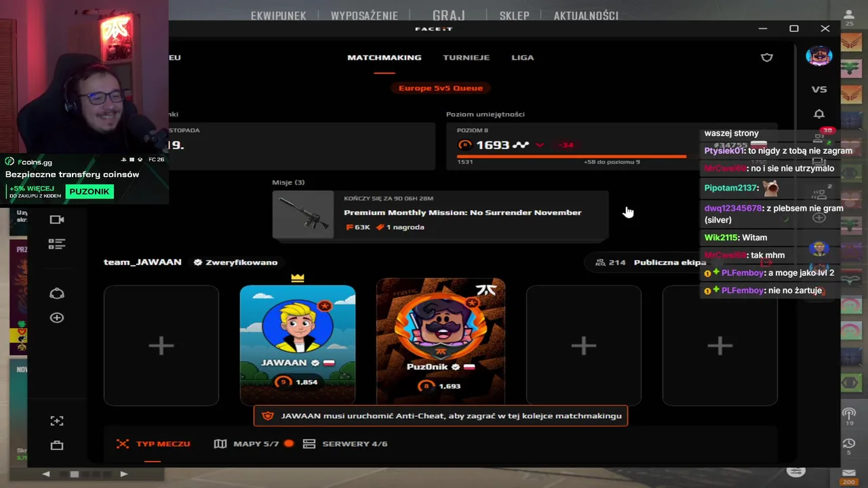
Task: Click the Misje (3) heading
Action: pyautogui.click(x=288, y=182)
